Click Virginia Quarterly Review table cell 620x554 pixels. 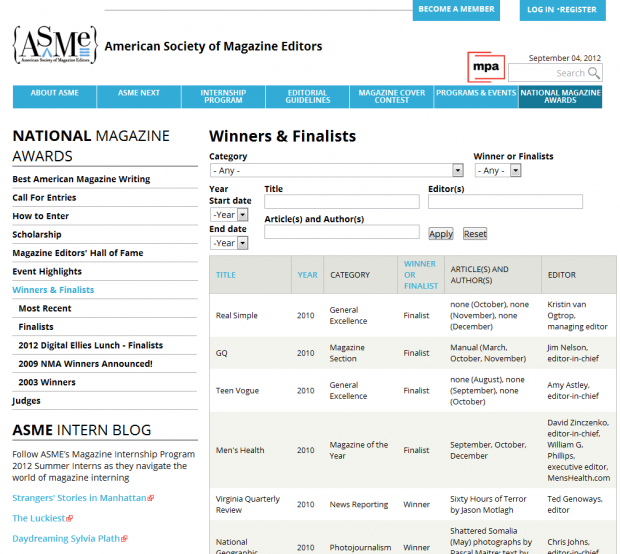pos(248,505)
